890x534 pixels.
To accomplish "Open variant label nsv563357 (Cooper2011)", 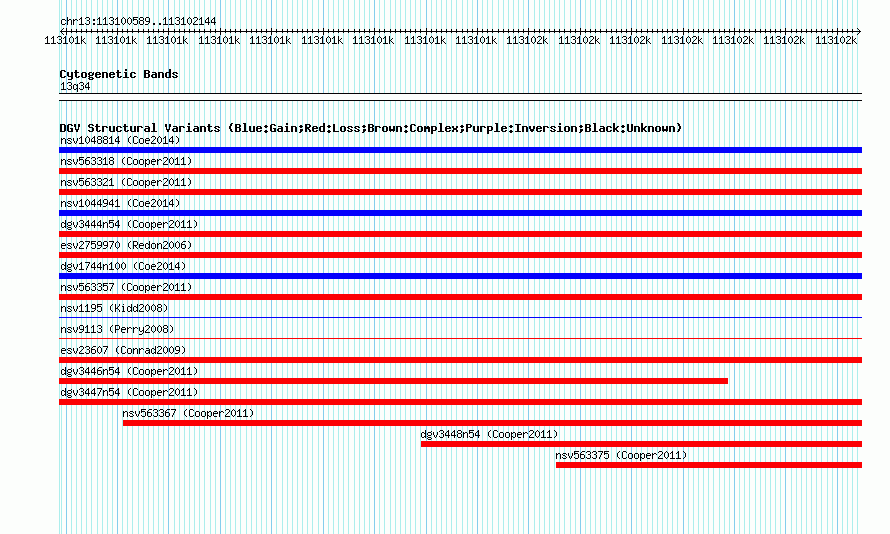I will (126, 287).
